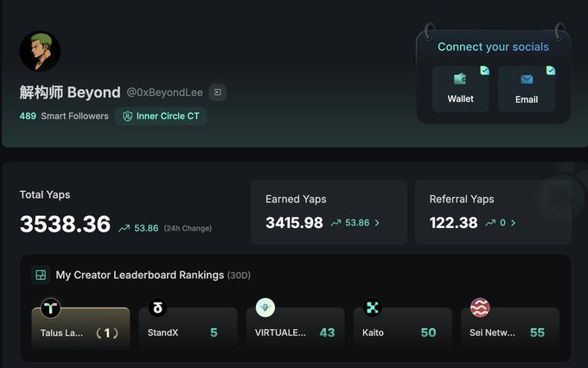Click VIRTUALE rank number 43

327,333
